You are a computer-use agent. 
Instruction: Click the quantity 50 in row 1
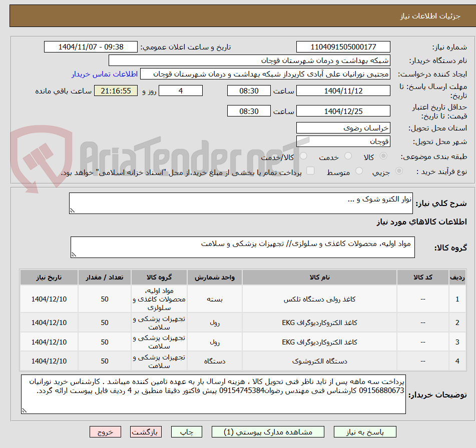[x=105, y=299]
